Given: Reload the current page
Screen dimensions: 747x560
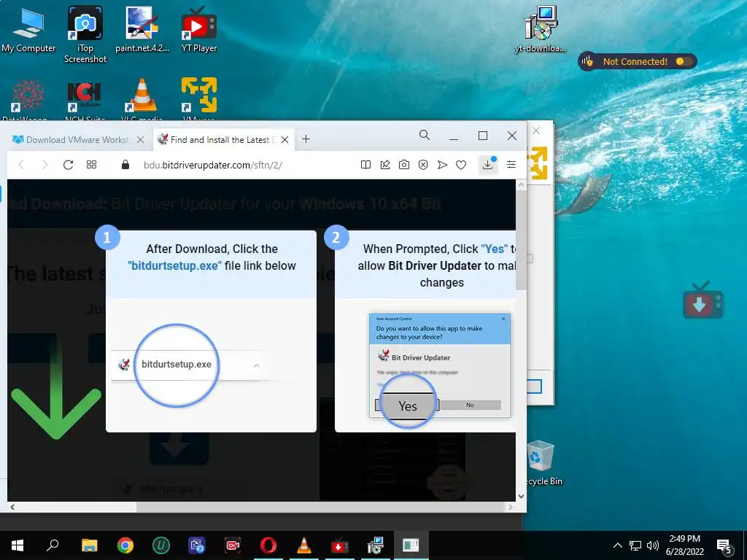Looking at the screenshot, I should click(x=68, y=165).
